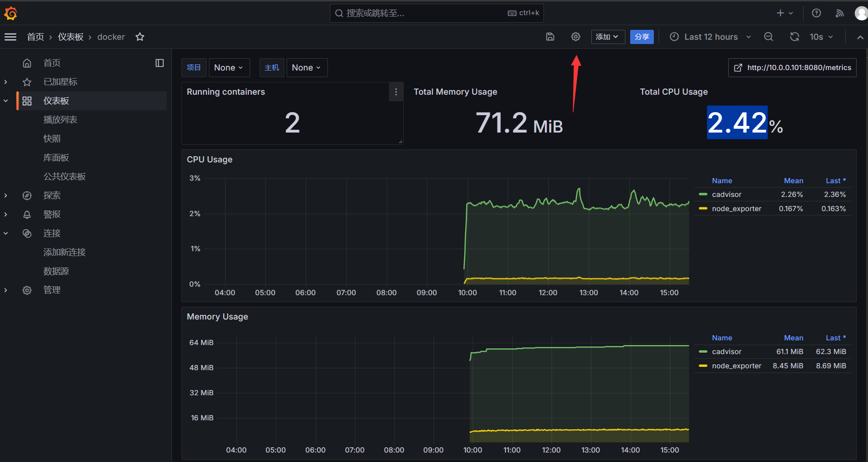The image size is (868, 462).
Task: Click the dashboards grid icon in sidebar
Action: coord(27,101)
